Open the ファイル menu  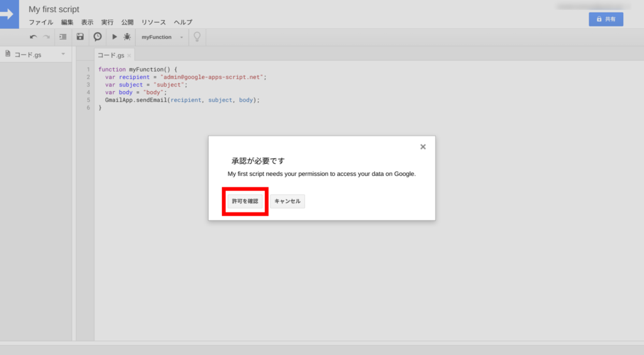click(41, 22)
